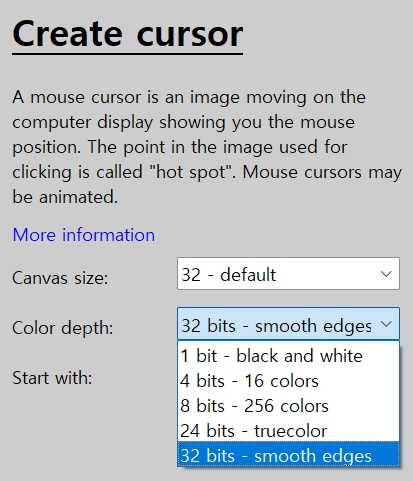Click the words "Mouse cursors may" in description

coord(322,172)
